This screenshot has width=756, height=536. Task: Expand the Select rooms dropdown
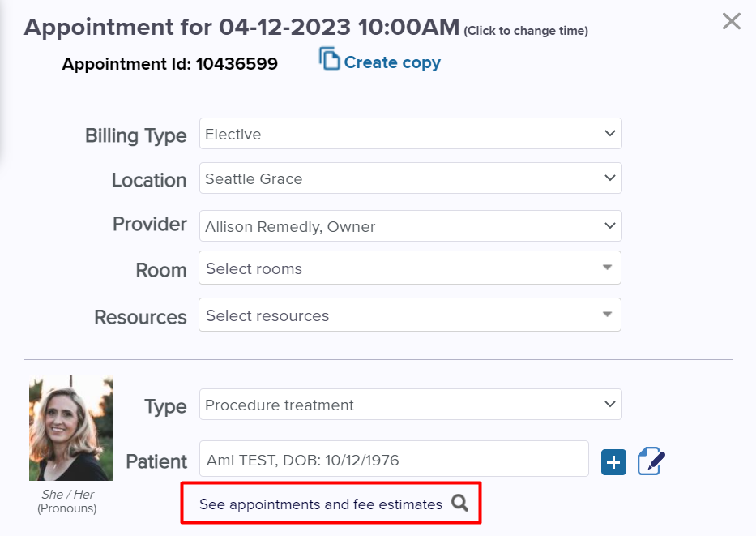coord(410,268)
